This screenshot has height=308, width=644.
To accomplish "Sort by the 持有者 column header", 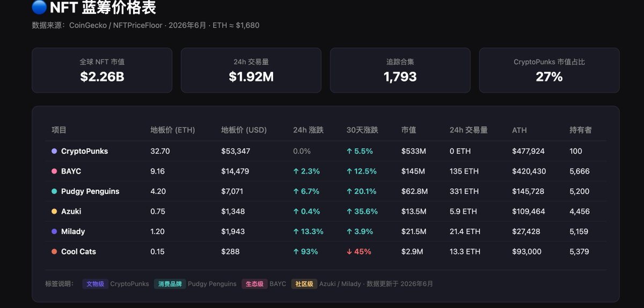I will coord(581,130).
